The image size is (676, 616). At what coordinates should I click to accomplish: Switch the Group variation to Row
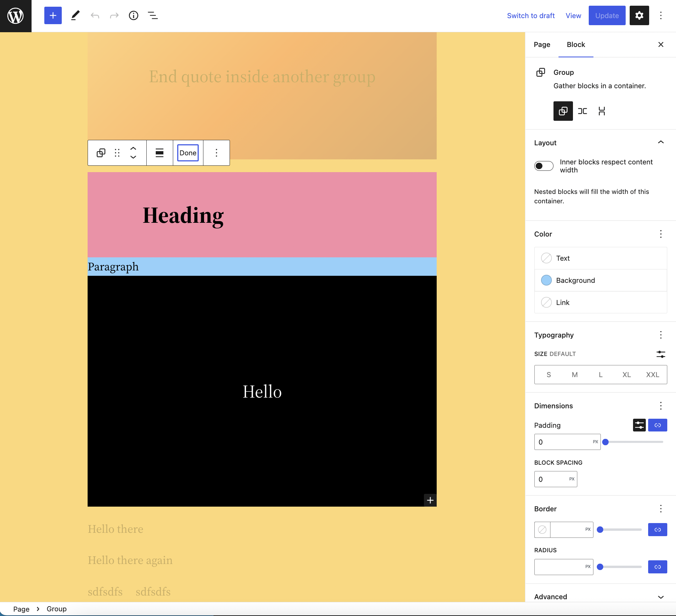click(x=583, y=111)
